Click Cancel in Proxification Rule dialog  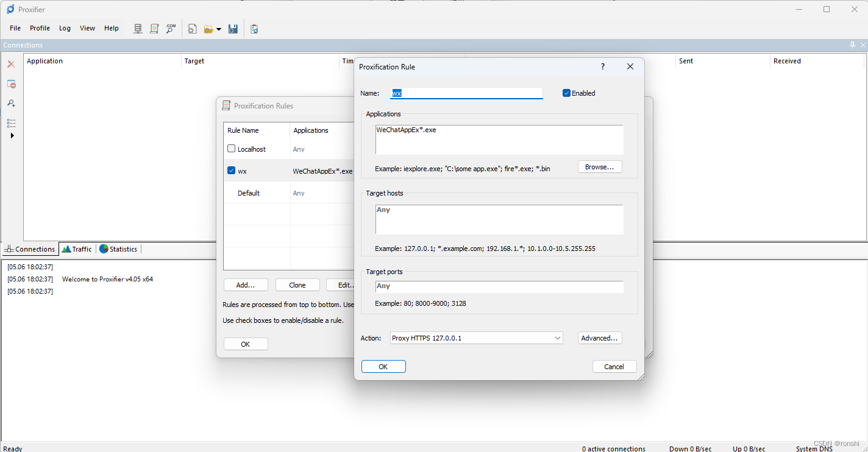[x=614, y=367]
